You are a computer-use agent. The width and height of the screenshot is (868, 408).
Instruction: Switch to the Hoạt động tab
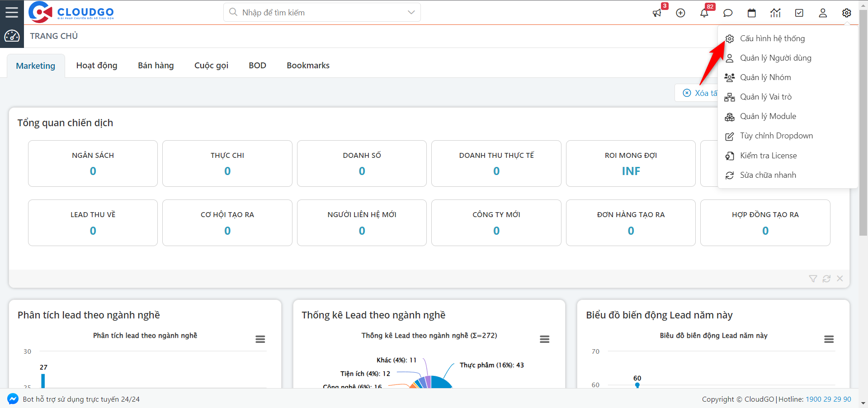tap(97, 66)
